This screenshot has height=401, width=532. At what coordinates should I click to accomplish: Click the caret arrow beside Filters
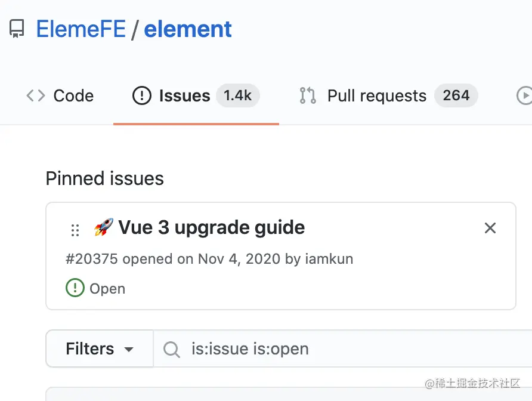(x=129, y=350)
